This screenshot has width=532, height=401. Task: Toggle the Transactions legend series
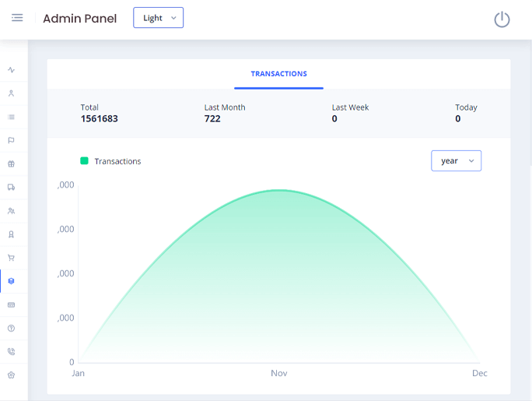click(110, 161)
